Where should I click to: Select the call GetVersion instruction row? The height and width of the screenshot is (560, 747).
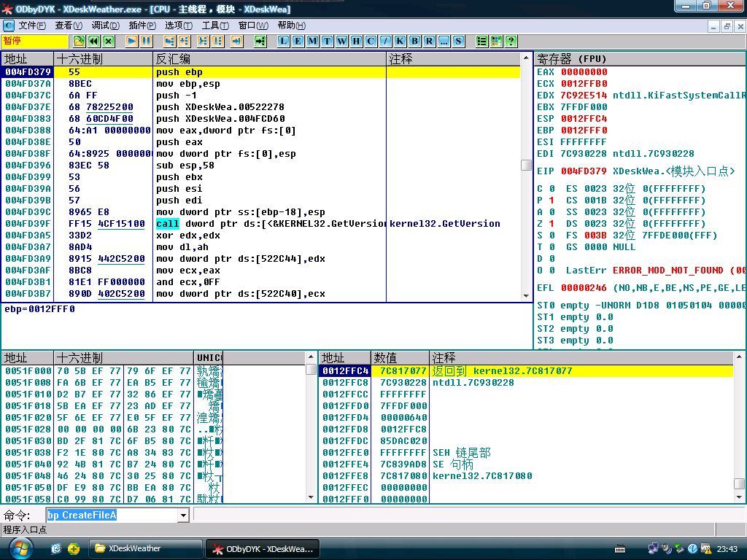[x=270, y=224]
